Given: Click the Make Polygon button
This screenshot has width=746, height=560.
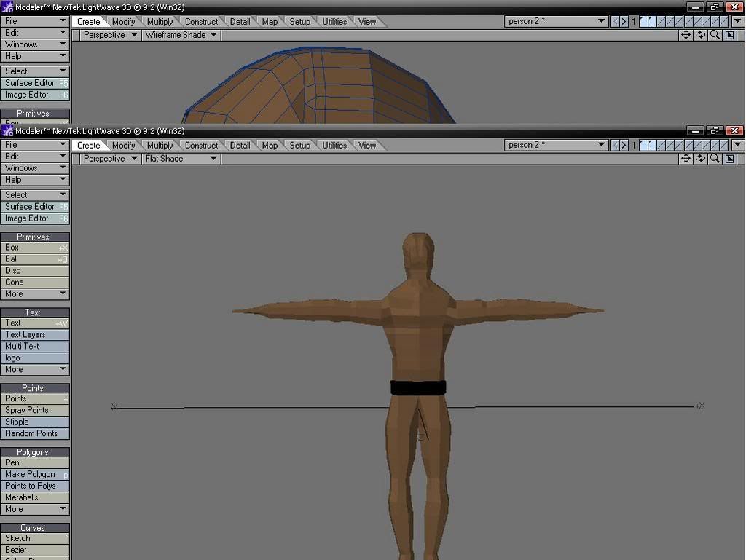Looking at the screenshot, I should pos(35,474).
